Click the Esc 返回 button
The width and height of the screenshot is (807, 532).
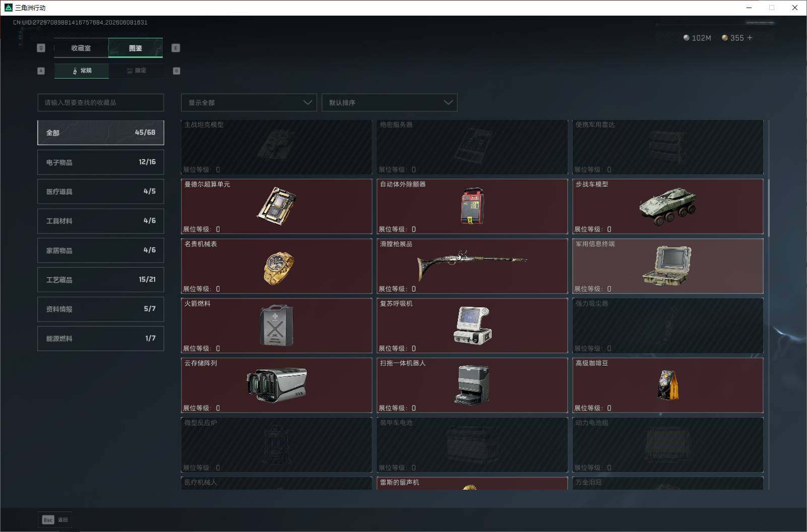click(x=55, y=520)
